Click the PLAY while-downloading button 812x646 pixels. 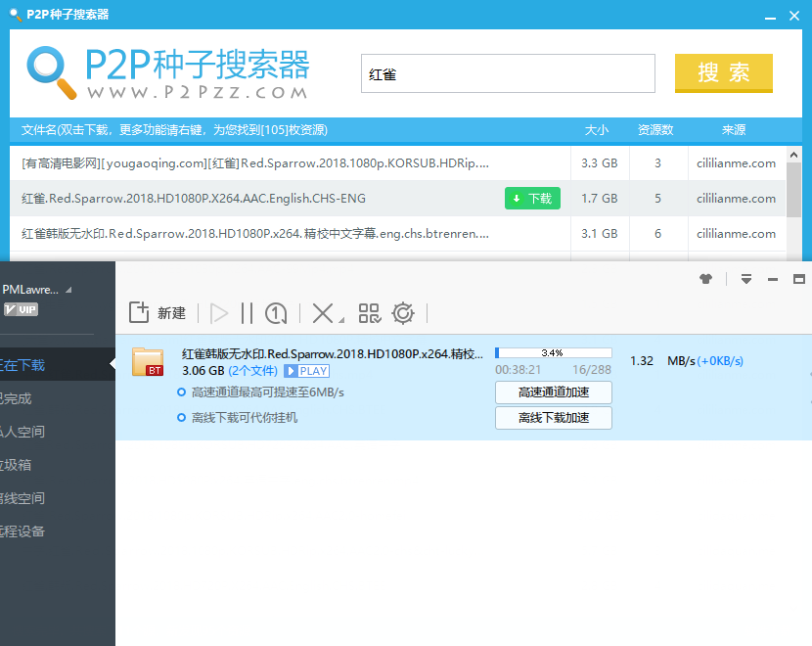(306, 371)
